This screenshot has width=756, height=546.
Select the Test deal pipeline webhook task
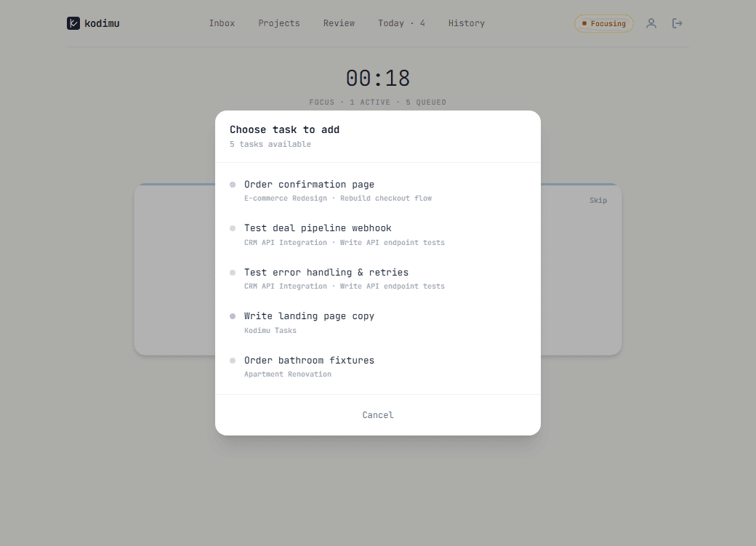tap(317, 228)
